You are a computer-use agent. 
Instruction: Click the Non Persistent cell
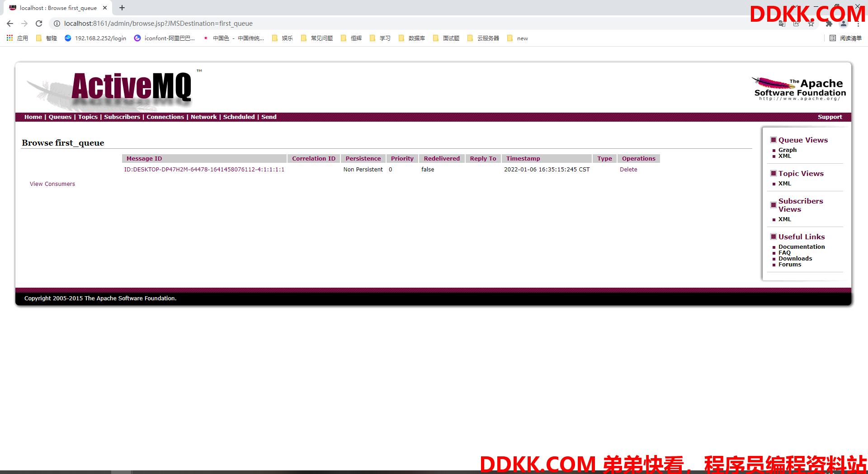tap(363, 170)
